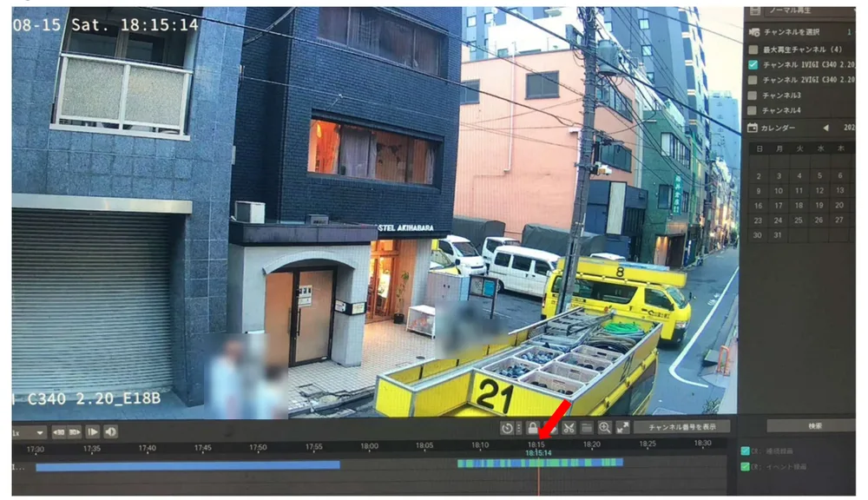Open the folder icon in playback toolbar
The height and width of the screenshot is (500, 868).
click(x=587, y=428)
